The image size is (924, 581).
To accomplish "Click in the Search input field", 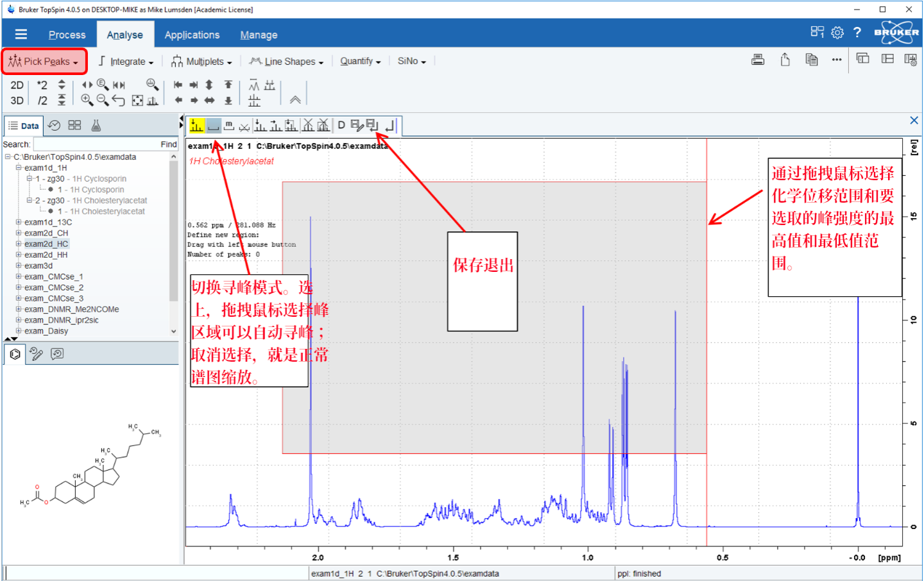I will [96, 144].
